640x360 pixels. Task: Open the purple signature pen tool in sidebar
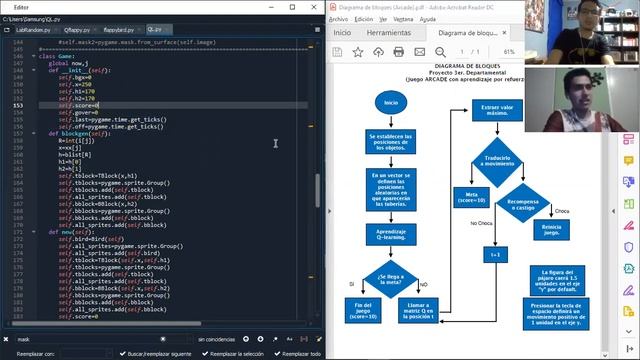(629, 290)
